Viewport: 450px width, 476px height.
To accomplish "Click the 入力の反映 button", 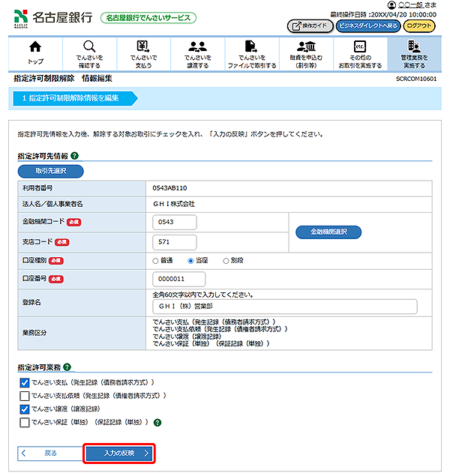I will point(120,454).
